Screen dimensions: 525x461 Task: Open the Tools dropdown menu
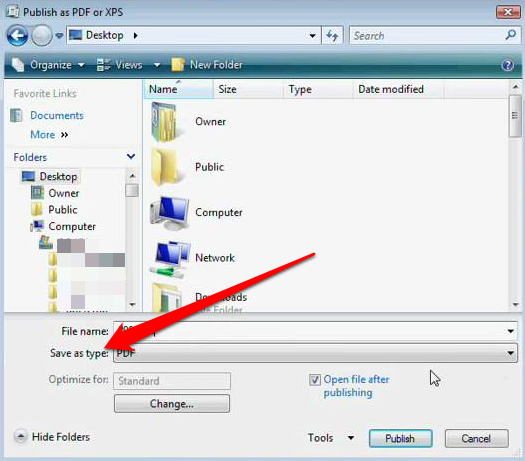click(331, 438)
